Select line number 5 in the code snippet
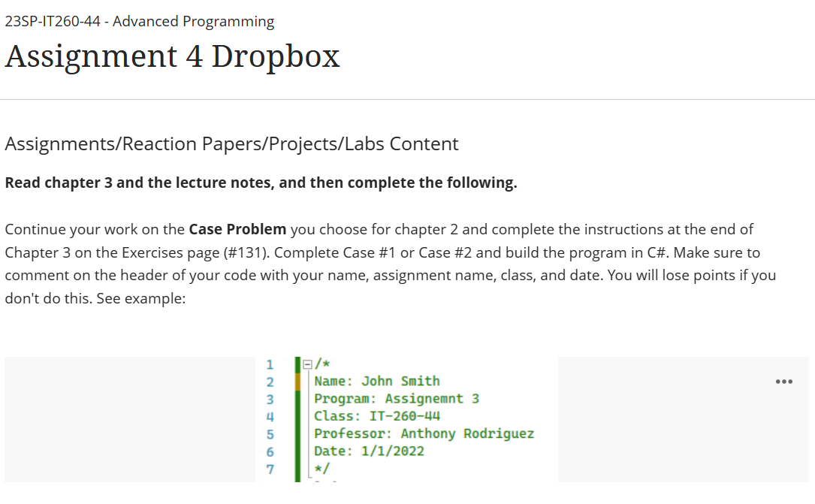This screenshot has width=815, height=504. click(x=268, y=433)
